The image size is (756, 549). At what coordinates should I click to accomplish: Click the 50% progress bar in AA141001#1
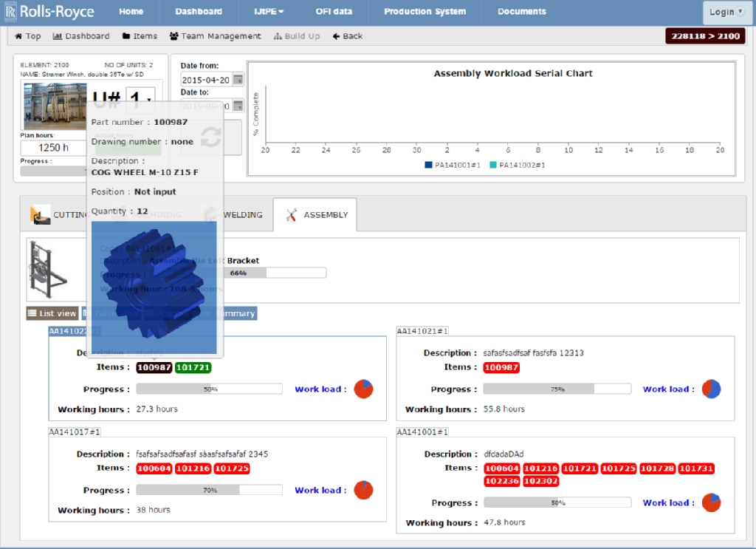point(557,502)
